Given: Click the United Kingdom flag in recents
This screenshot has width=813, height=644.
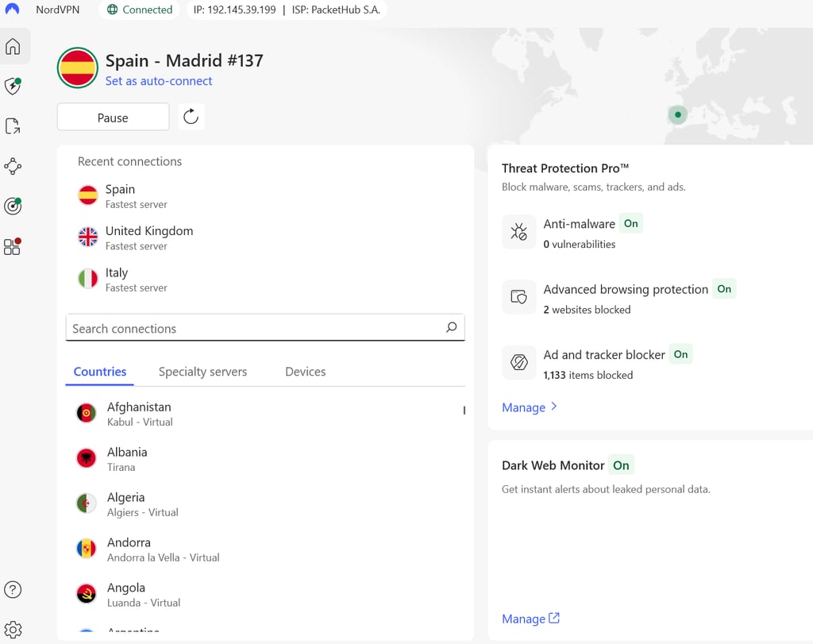Looking at the screenshot, I should point(87,237).
